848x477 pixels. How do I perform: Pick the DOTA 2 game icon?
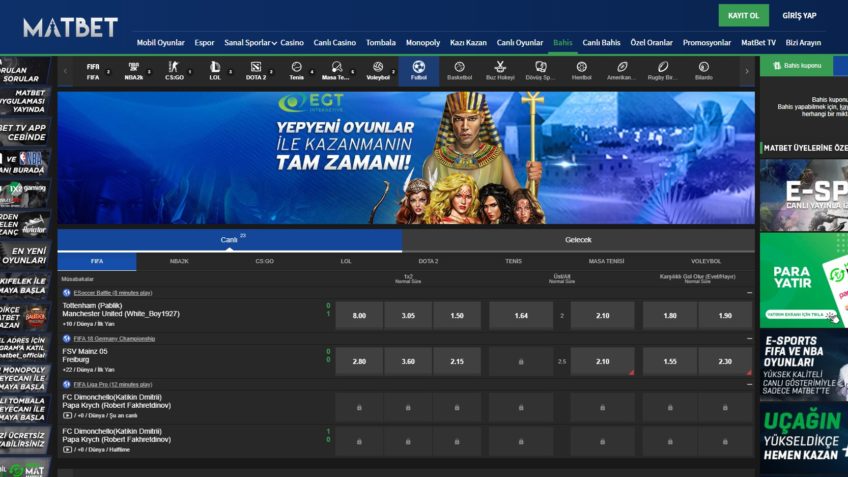click(x=256, y=70)
